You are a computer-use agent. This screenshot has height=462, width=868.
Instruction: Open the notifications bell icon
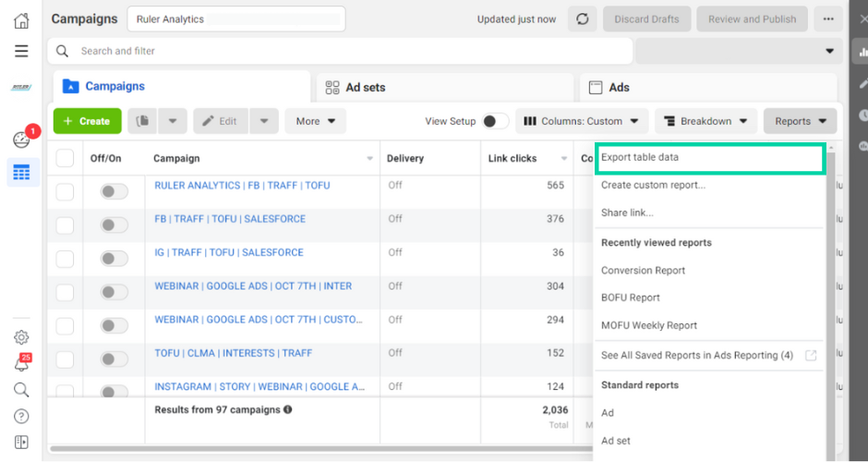pos(21,362)
